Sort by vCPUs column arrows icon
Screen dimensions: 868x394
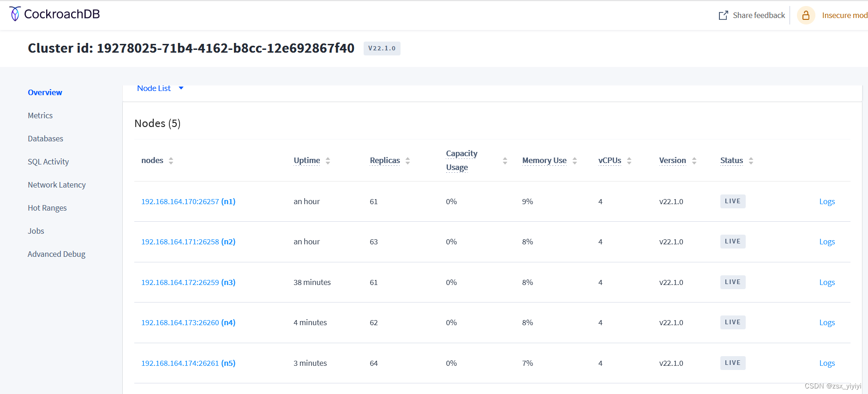(629, 161)
